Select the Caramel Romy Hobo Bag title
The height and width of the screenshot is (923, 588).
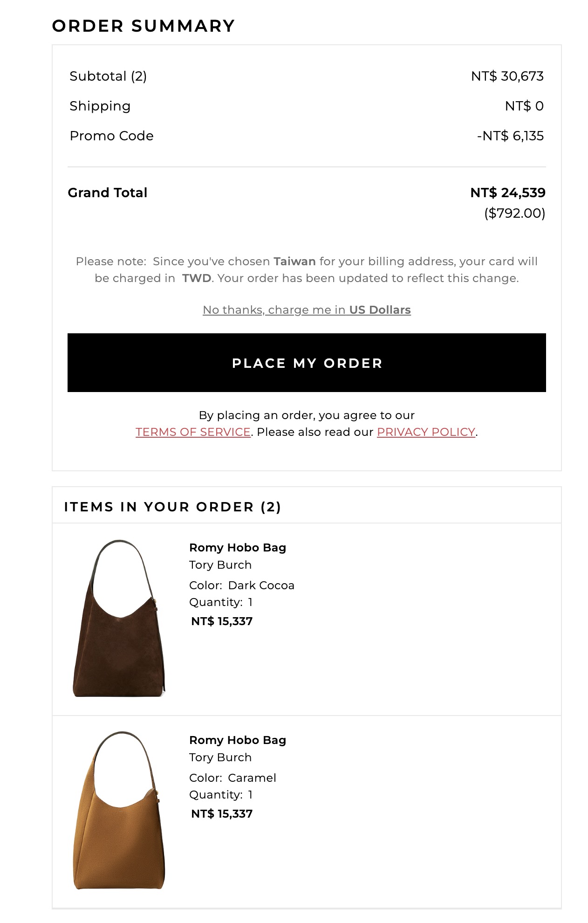pyautogui.click(x=238, y=740)
